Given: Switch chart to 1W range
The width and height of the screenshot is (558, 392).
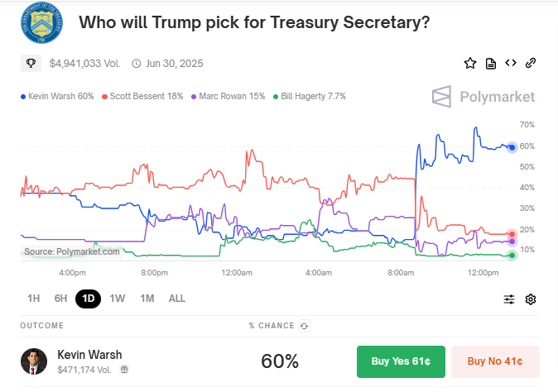Looking at the screenshot, I should coord(118,299).
